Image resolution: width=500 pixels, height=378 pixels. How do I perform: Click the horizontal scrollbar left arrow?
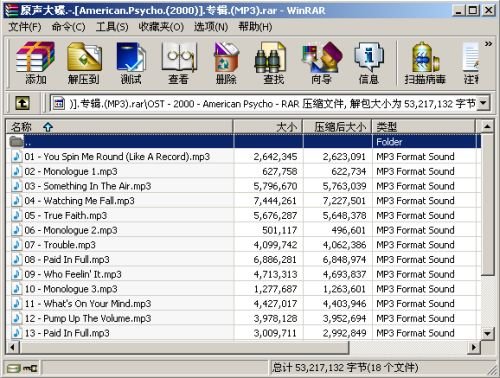pos(13,347)
